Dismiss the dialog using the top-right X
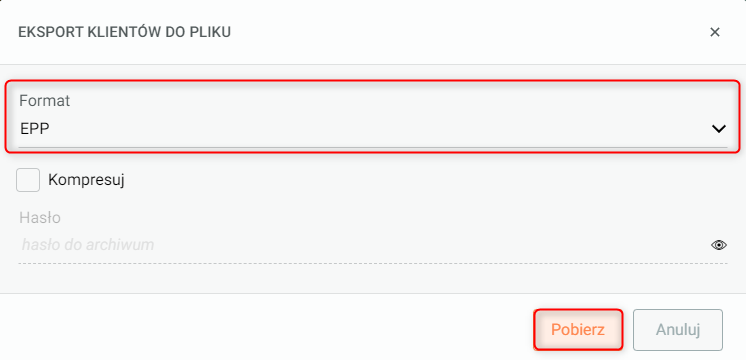The height and width of the screenshot is (360, 746). click(715, 32)
